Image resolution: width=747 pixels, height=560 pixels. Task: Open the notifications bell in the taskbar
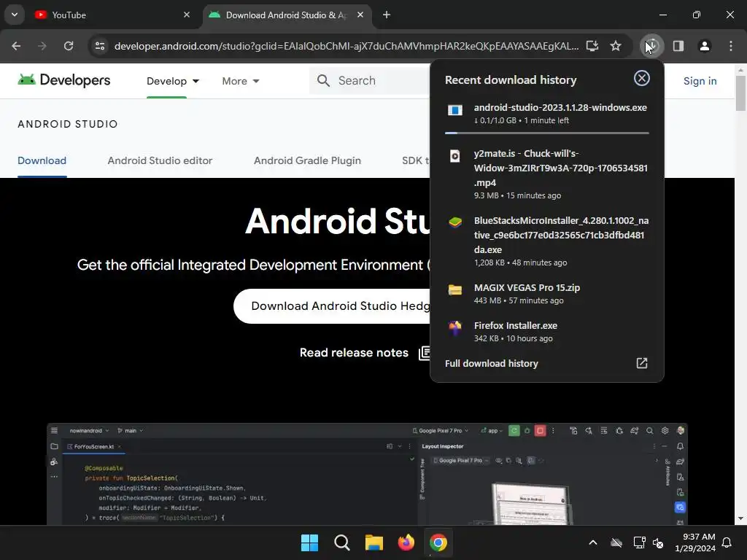pos(727,542)
